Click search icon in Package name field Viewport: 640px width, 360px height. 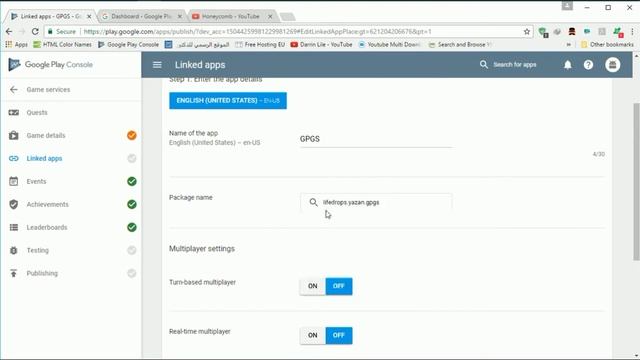[x=313, y=202]
